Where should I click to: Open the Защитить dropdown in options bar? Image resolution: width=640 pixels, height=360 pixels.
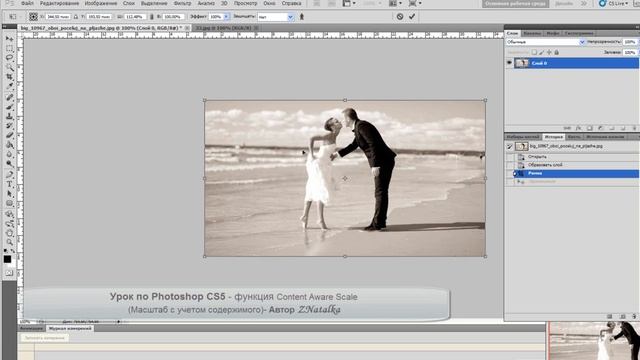[x=276, y=17]
